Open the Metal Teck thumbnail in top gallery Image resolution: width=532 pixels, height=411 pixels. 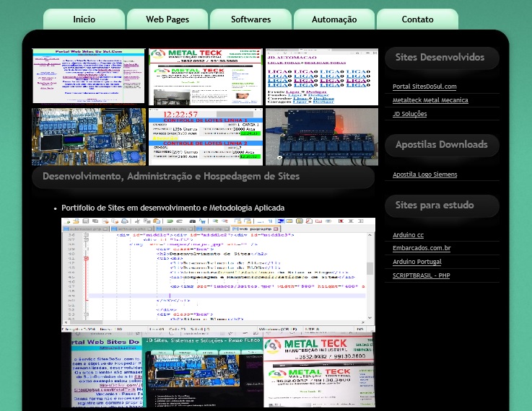[205, 76]
